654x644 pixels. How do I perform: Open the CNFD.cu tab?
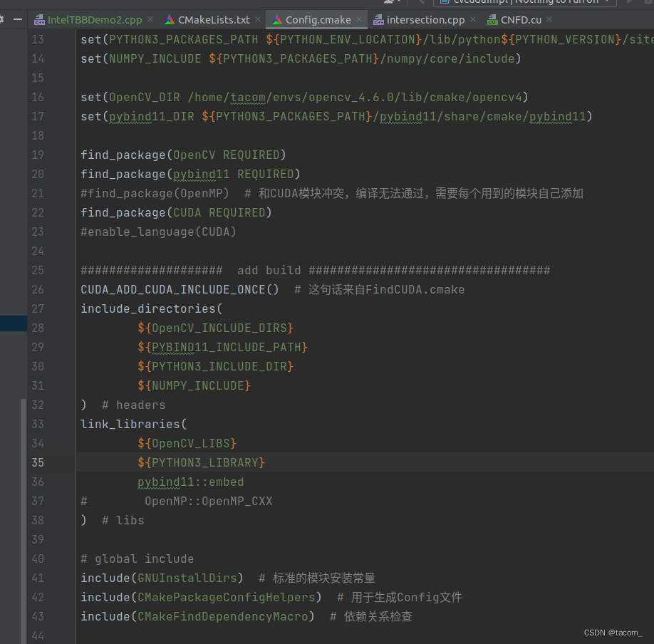[x=521, y=20]
